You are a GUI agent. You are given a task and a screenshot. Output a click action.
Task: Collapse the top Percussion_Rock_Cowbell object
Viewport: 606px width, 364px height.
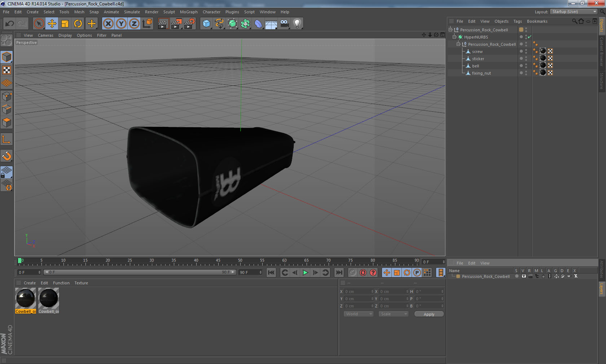[x=451, y=30]
